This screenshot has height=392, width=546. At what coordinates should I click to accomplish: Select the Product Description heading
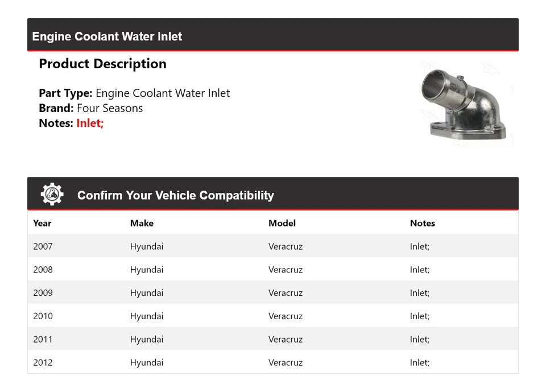pyautogui.click(x=102, y=64)
